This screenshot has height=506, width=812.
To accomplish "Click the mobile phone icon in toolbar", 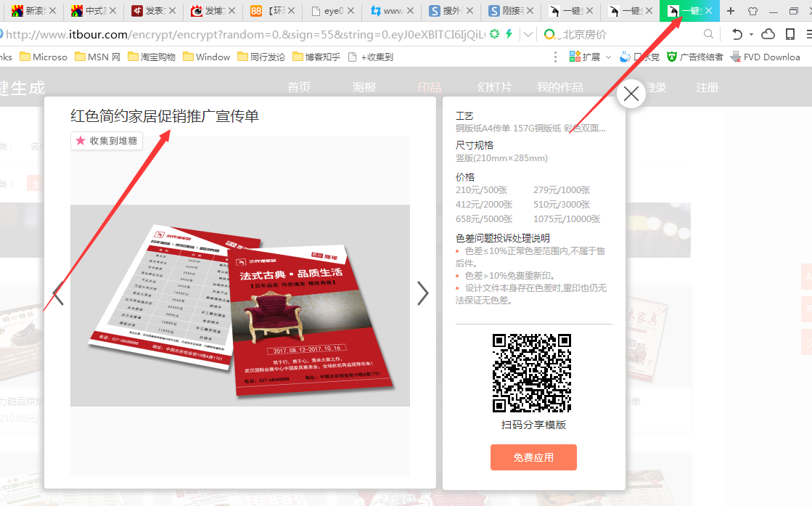I will click(x=790, y=33).
